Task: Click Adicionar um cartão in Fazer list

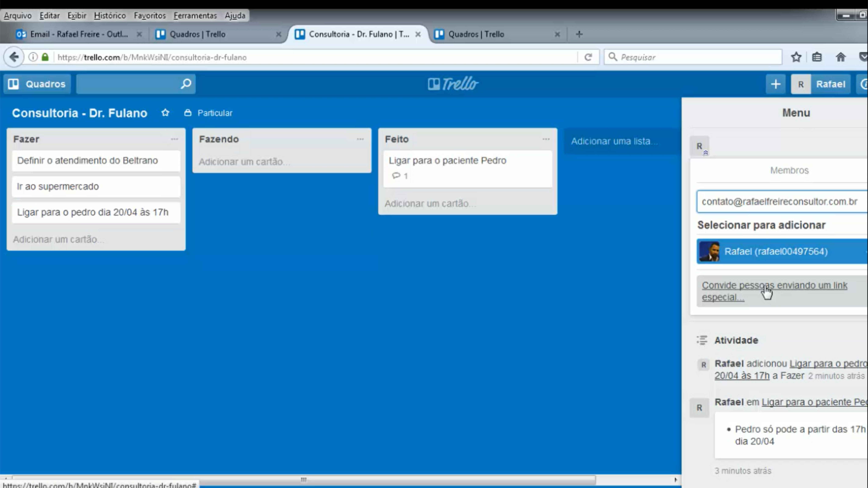Action: (58, 239)
